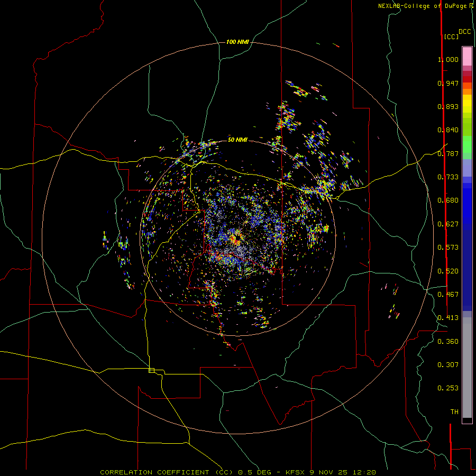
Task: Click the small yellow square marker at the highway junction
Action: tap(151, 370)
